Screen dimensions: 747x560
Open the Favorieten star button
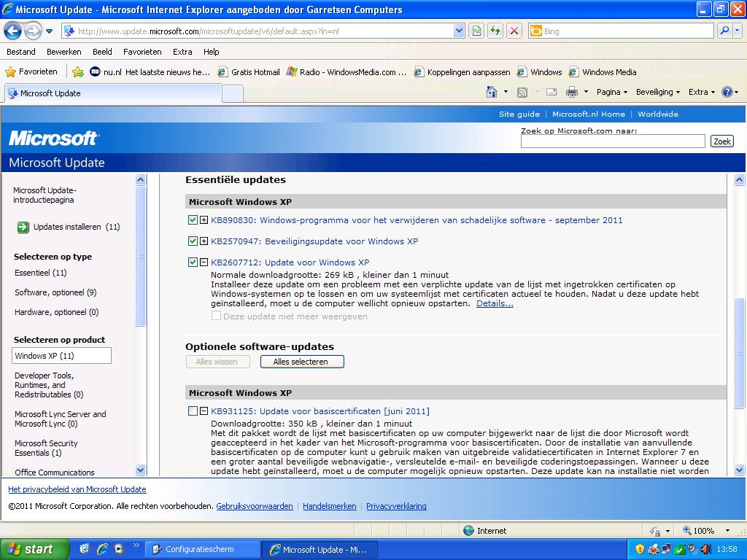click(31, 72)
